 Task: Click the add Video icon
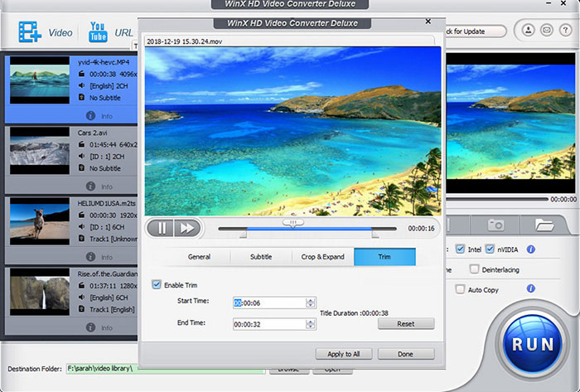click(31, 33)
